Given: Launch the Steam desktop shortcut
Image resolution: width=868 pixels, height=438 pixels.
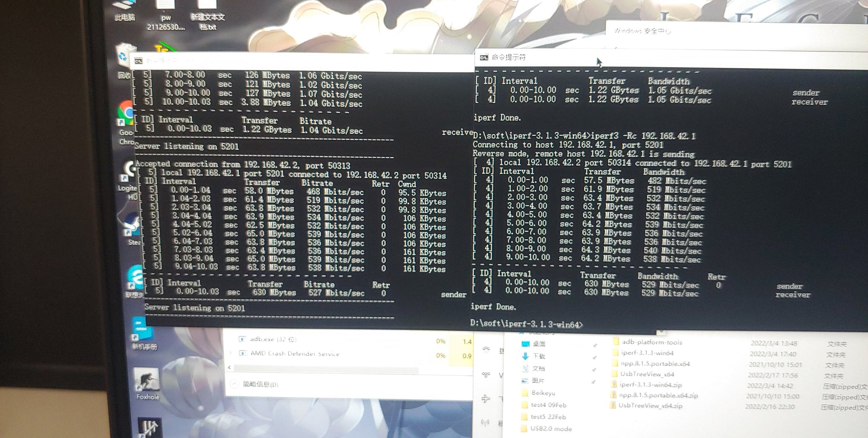Looking at the screenshot, I should coord(132,229).
